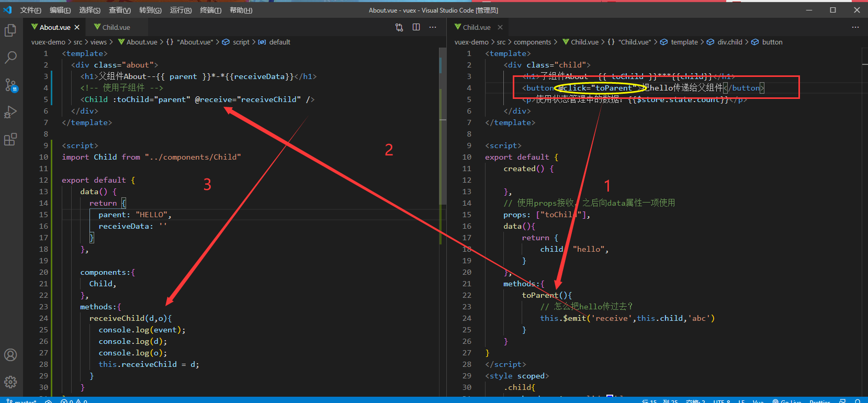Close the right-pane Child.vue tab

[500, 27]
